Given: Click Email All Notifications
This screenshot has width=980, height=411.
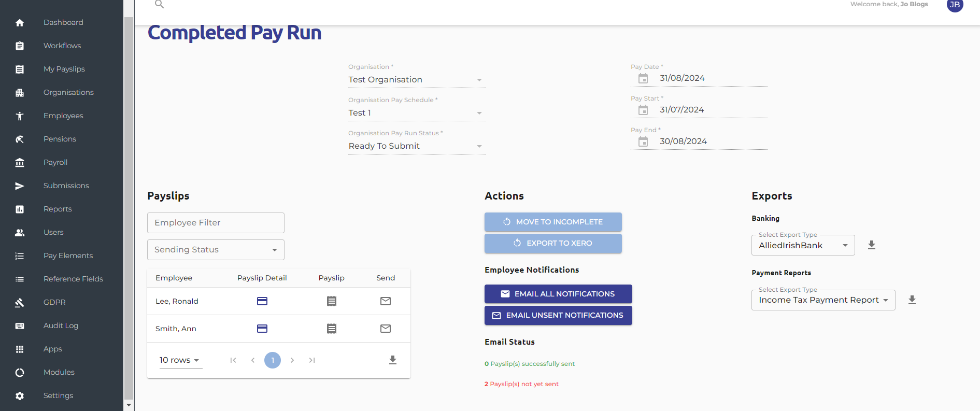Looking at the screenshot, I should pos(558,294).
